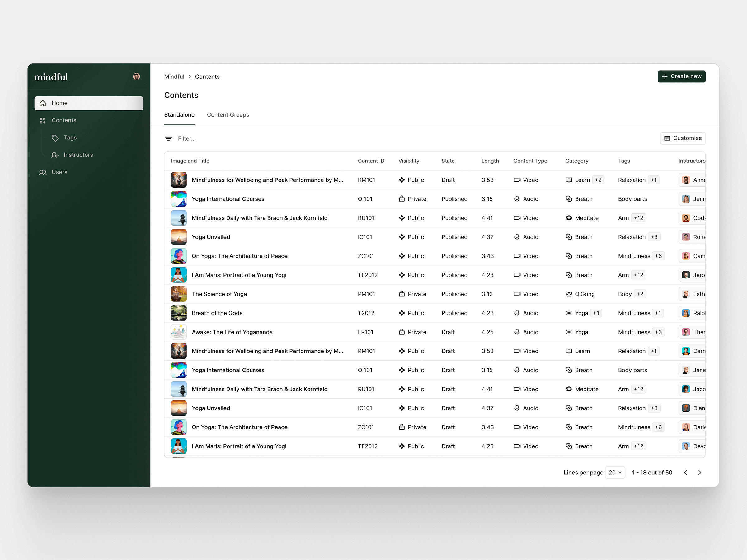Open the Lines per page dropdown

pyautogui.click(x=615, y=473)
